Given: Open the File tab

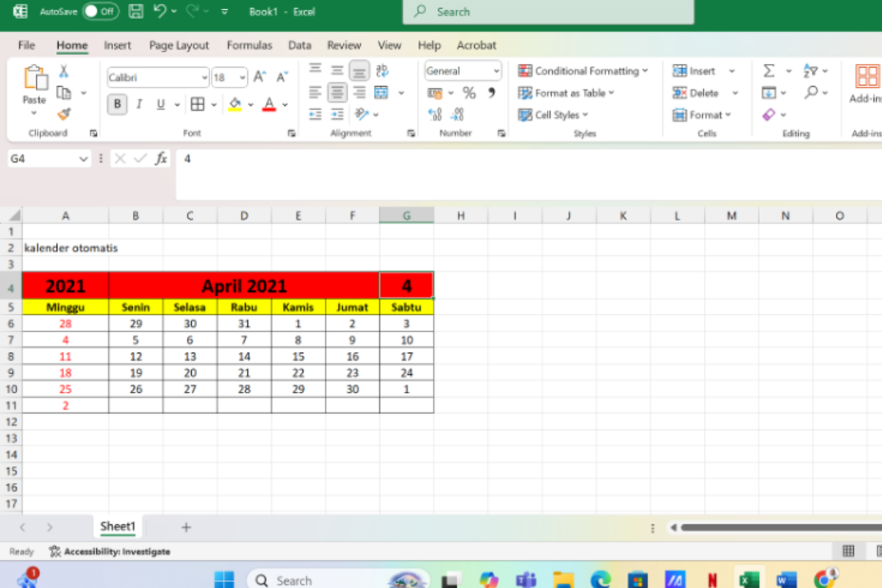Looking at the screenshot, I should [26, 45].
